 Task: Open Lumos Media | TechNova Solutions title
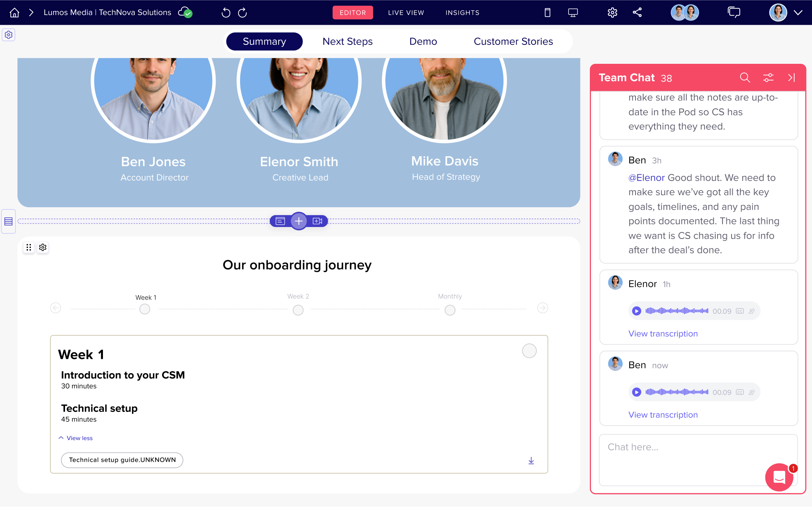(x=107, y=13)
